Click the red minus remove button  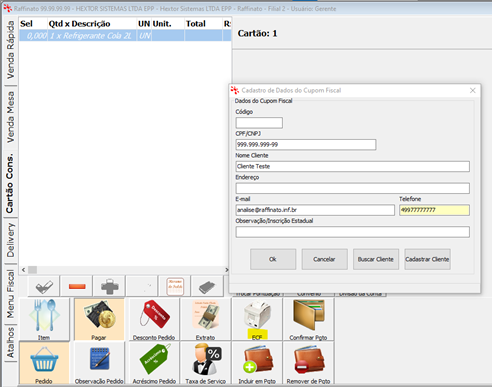[x=77, y=286]
